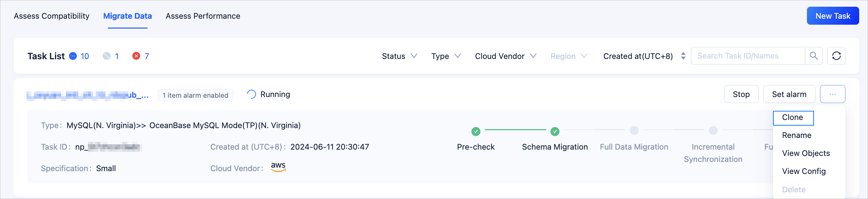
Task: Switch to Assess Compatibility tab
Action: (52, 16)
